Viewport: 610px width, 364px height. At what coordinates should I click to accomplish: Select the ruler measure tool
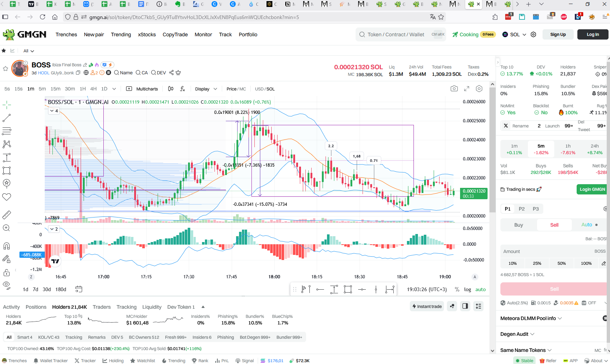7,215
